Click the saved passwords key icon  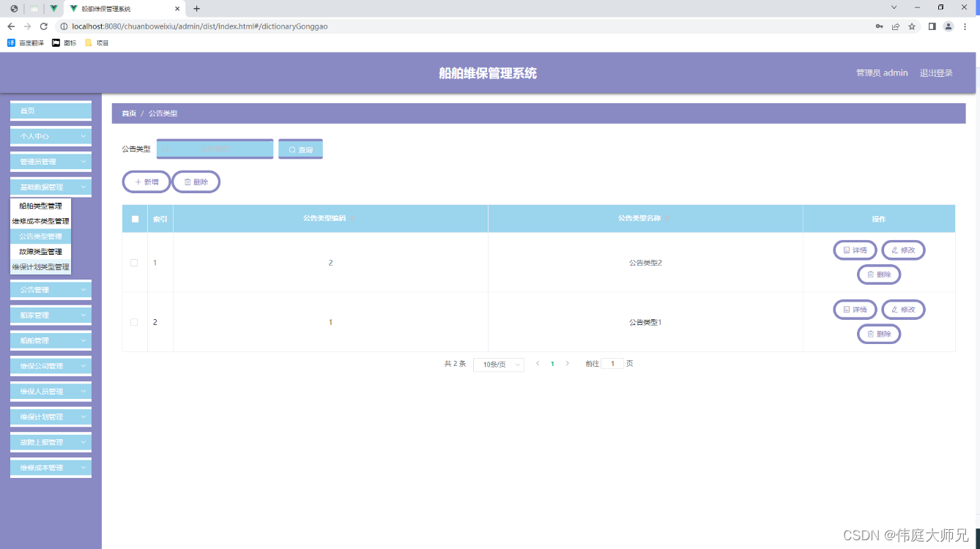click(x=879, y=26)
